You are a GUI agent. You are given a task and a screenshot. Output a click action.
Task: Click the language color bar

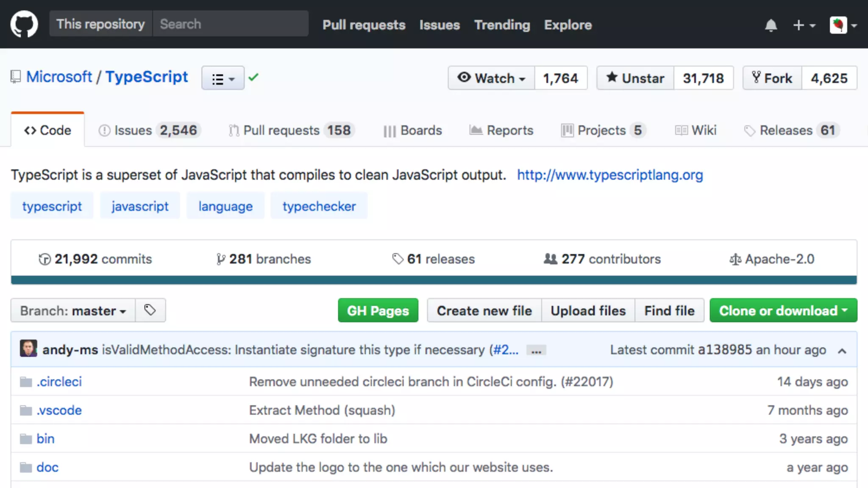434,280
